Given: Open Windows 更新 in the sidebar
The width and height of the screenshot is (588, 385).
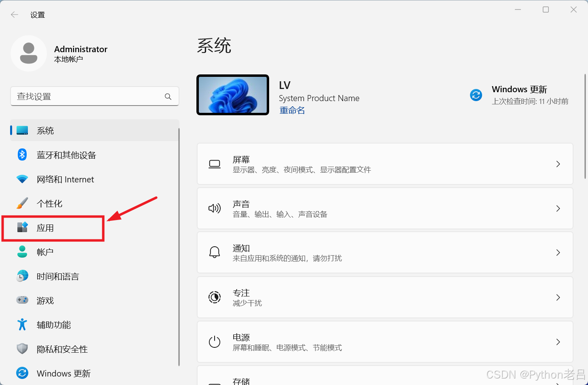Looking at the screenshot, I should pos(95,373).
